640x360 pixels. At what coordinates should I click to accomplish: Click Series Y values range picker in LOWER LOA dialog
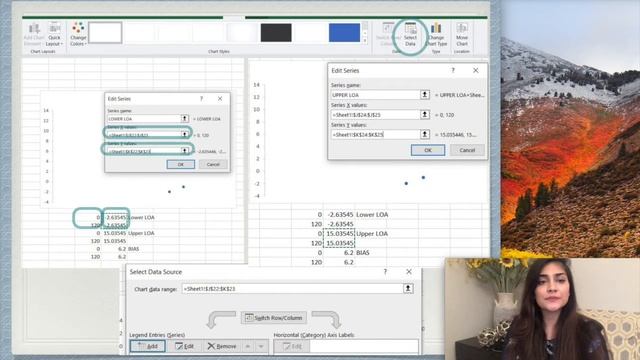click(184, 151)
